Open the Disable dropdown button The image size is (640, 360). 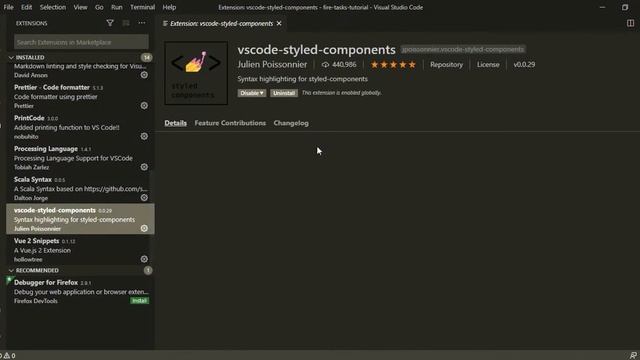[x=252, y=93]
